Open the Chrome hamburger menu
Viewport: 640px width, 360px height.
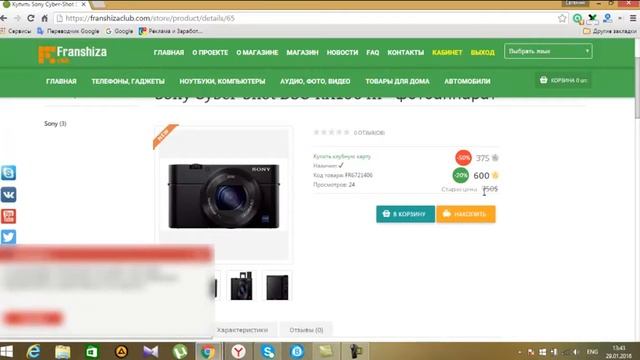(x=633, y=18)
